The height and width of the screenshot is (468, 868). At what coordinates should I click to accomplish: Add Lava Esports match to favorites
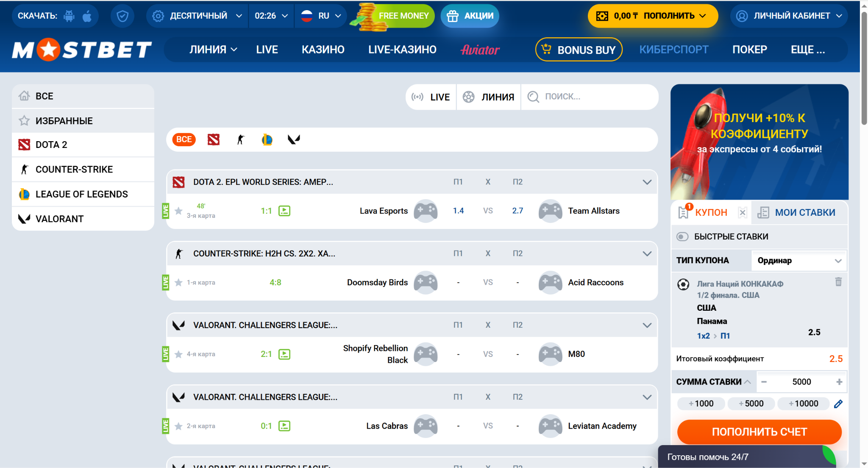[179, 211]
